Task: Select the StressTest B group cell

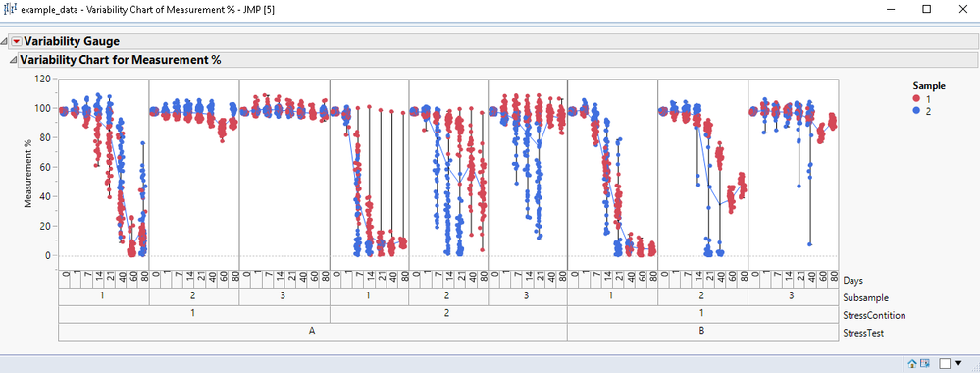Action: (x=701, y=332)
